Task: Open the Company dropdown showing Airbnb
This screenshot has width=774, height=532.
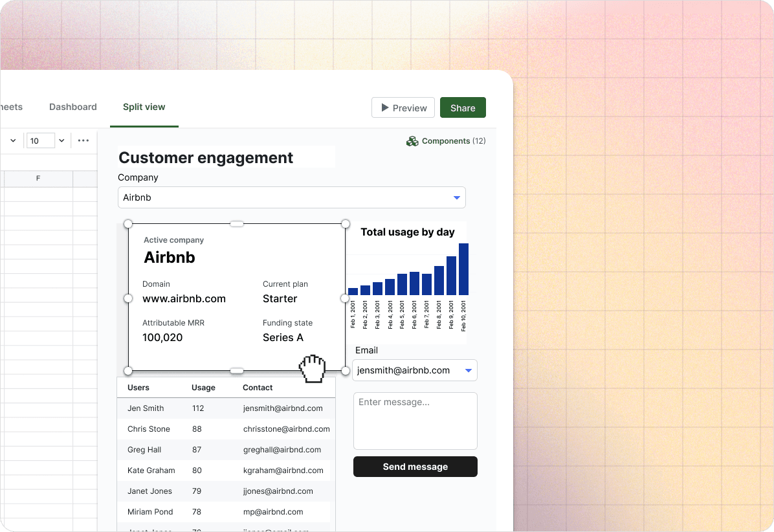Action: 291,197
